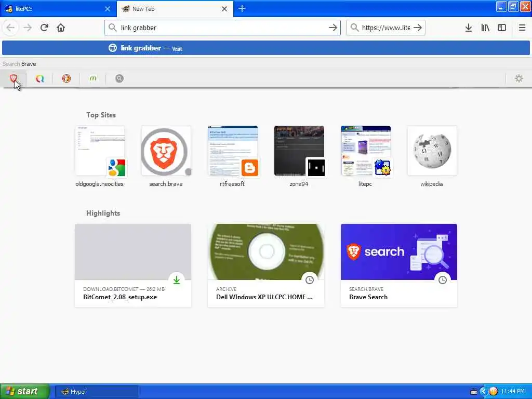Click the Highlights section heading
532x399 pixels.
[x=103, y=214]
